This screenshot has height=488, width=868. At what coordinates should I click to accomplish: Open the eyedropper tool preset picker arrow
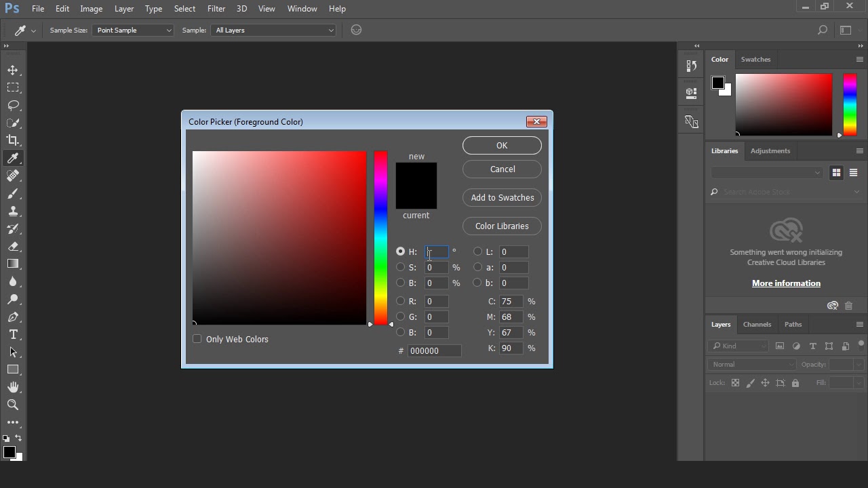33,30
